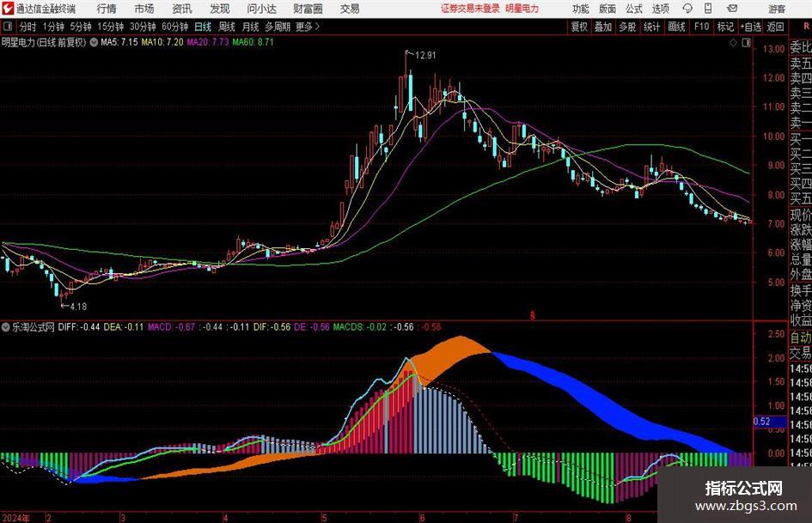Click DIFF: -0.44 indicator readout

79,327
